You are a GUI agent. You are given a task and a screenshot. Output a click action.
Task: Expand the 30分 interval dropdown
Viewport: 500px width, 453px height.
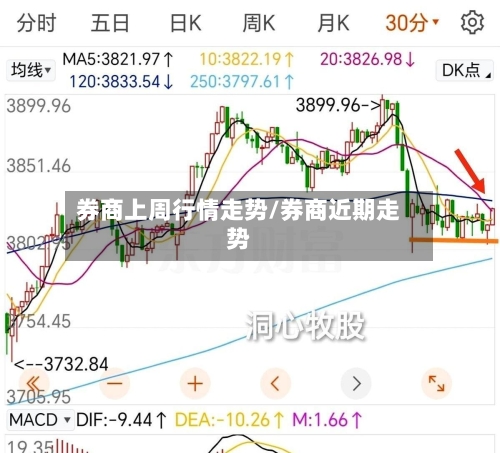pos(412,23)
